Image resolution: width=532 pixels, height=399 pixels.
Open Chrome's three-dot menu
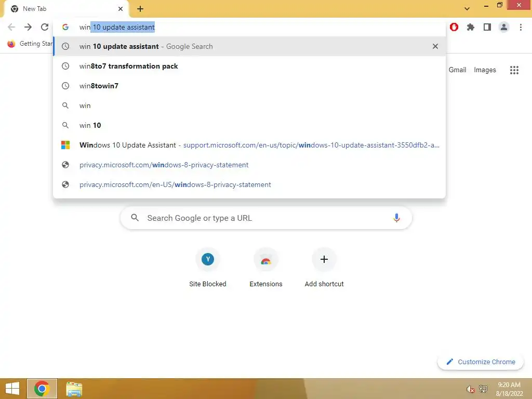point(521,27)
